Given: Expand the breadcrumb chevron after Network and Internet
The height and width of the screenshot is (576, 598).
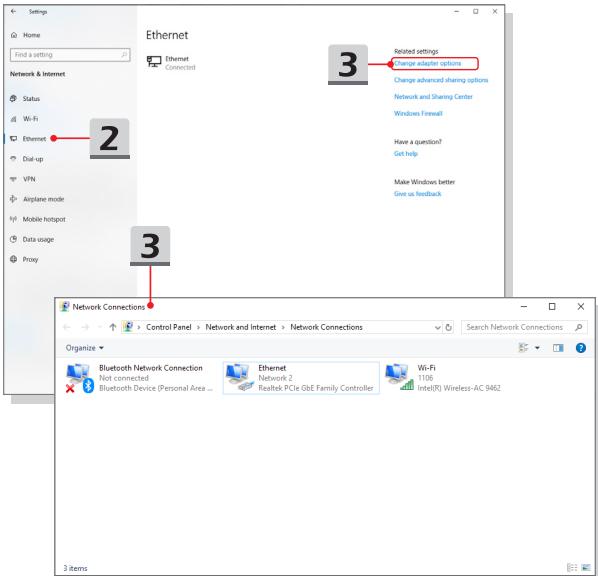Looking at the screenshot, I should [283, 328].
